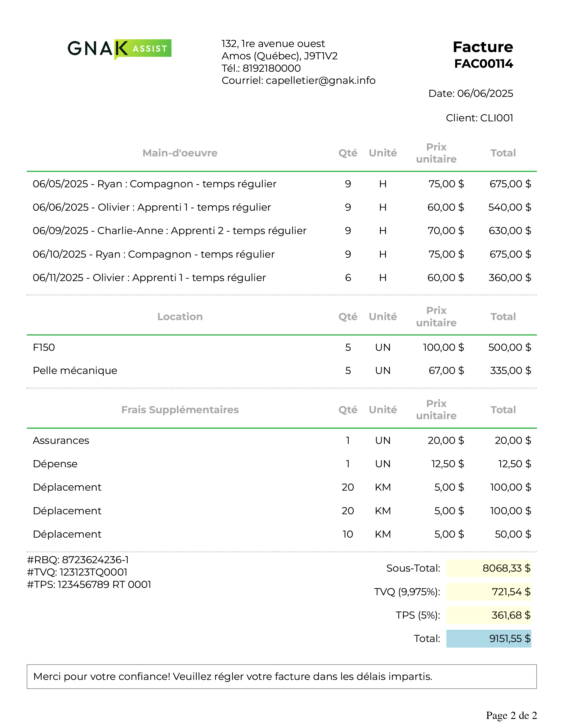Click the capelletier@gnak.info email address
This screenshot has width=563, height=728.
(x=321, y=80)
